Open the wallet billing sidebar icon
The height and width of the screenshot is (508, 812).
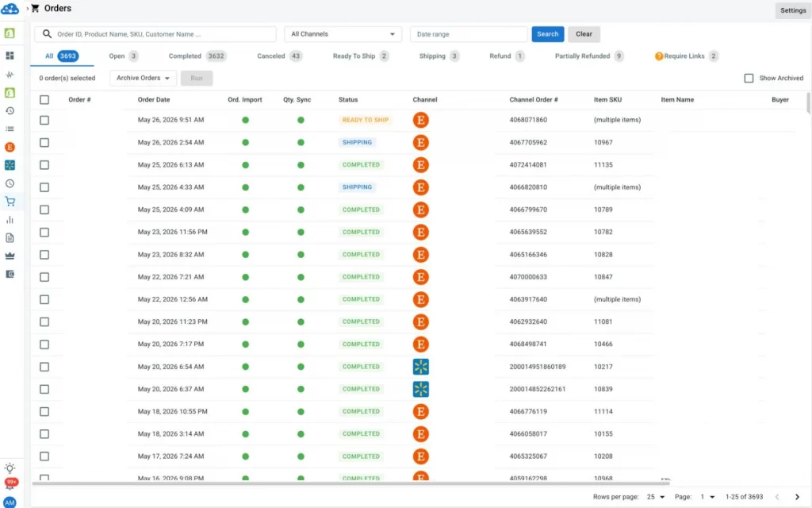click(x=10, y=274)
